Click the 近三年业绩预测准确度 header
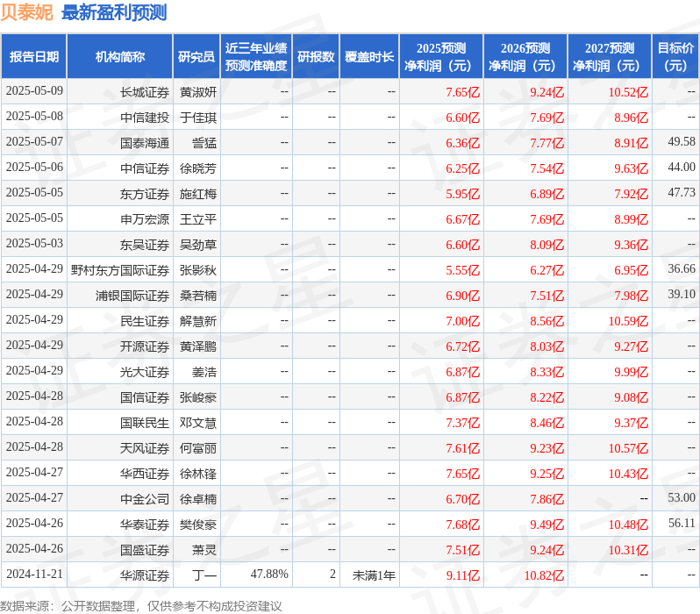700x614 pixels. pos(256,57)
